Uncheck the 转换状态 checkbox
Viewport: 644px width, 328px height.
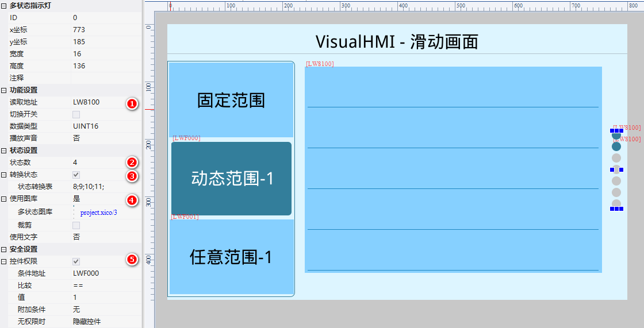point(76,175)
